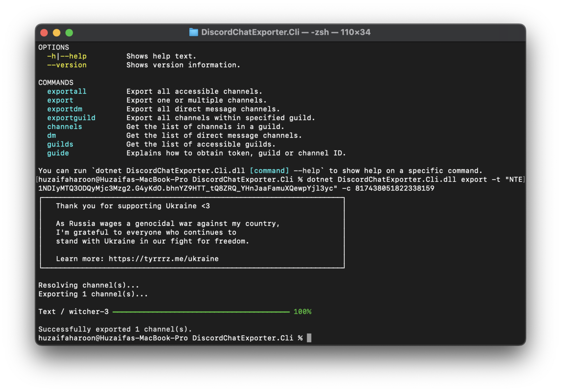This screenshot has width=561, height=392.
Task: Click the red close window button
Action: tap(44, 33)
